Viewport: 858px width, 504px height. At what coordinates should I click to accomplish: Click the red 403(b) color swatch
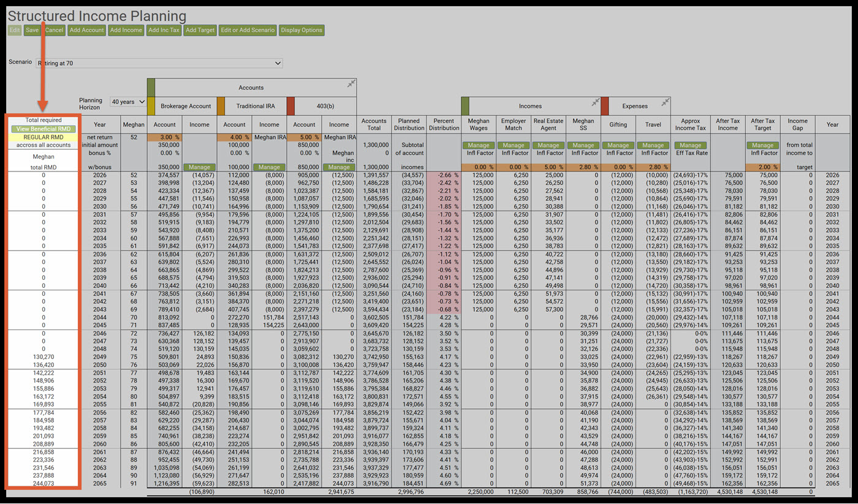pos(290,105)
